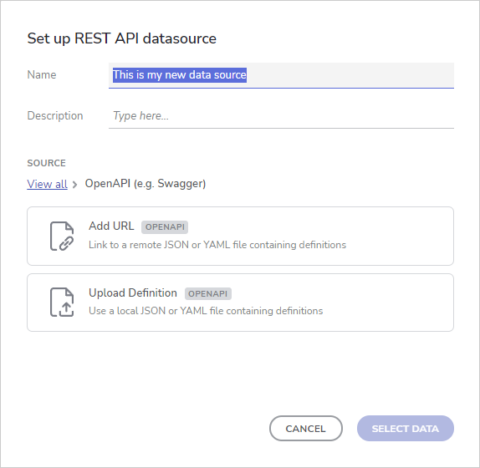Click the highlighted text in the Name field
Viewport: 480px width, 468px height.
pos(180,75)
